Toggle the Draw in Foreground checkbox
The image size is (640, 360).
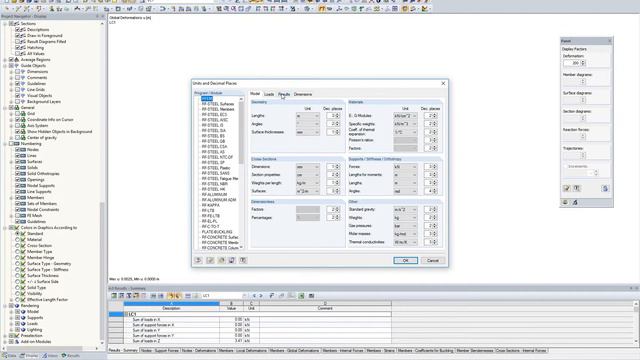[18, 36]
